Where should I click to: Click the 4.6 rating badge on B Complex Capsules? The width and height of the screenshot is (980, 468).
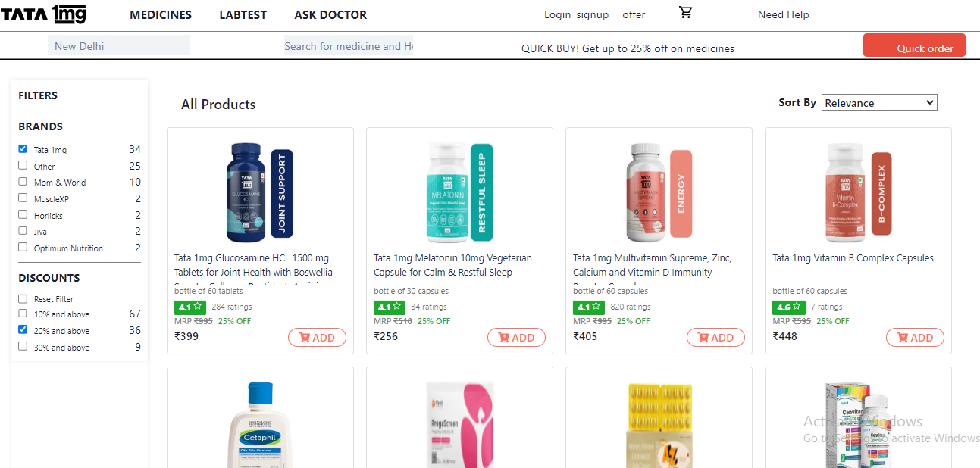[788, 307]
